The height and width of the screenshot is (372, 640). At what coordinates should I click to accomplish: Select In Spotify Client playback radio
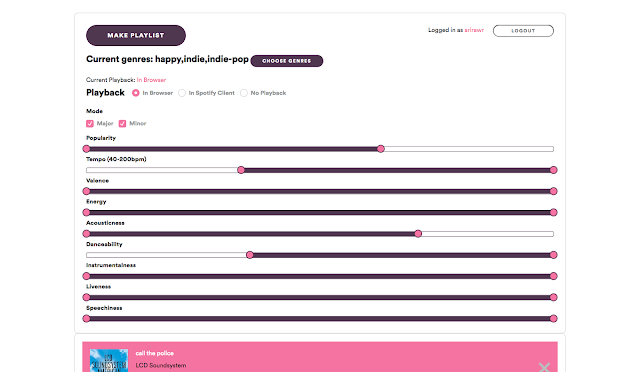pos(182,93)
